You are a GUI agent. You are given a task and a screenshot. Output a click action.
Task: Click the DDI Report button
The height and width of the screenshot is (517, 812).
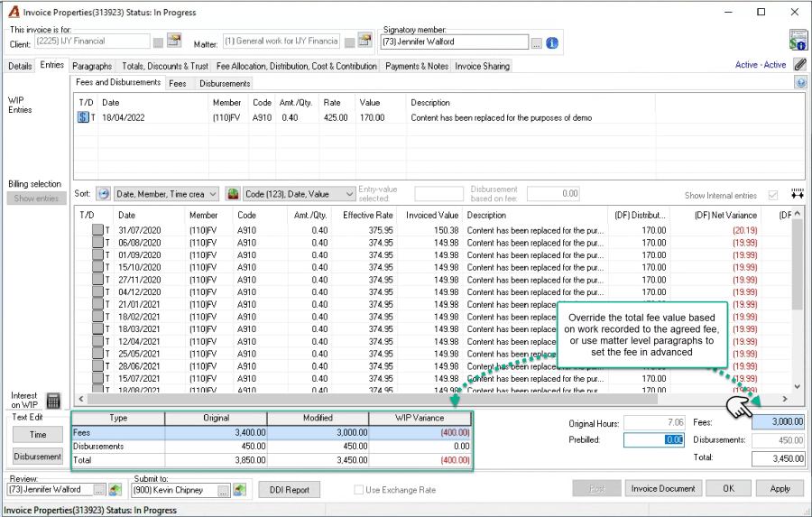pos(289,490)
